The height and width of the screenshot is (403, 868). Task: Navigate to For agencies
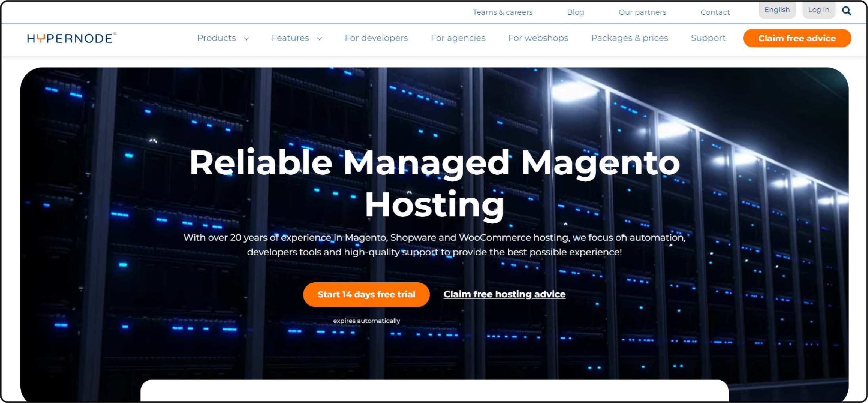(458, 38)
